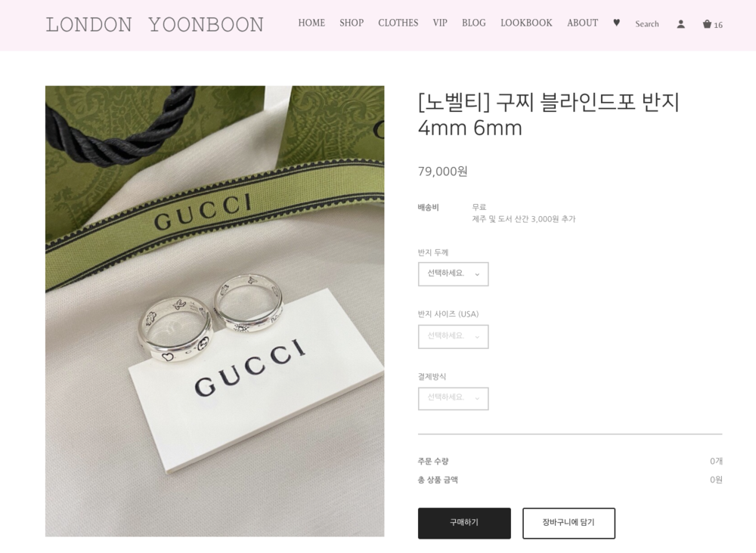
Task: Click the Search field in header
Action: pos(646,24)
